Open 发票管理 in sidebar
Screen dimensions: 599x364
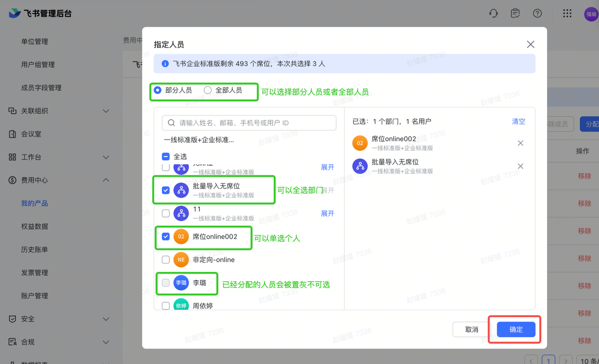(35, 273)
